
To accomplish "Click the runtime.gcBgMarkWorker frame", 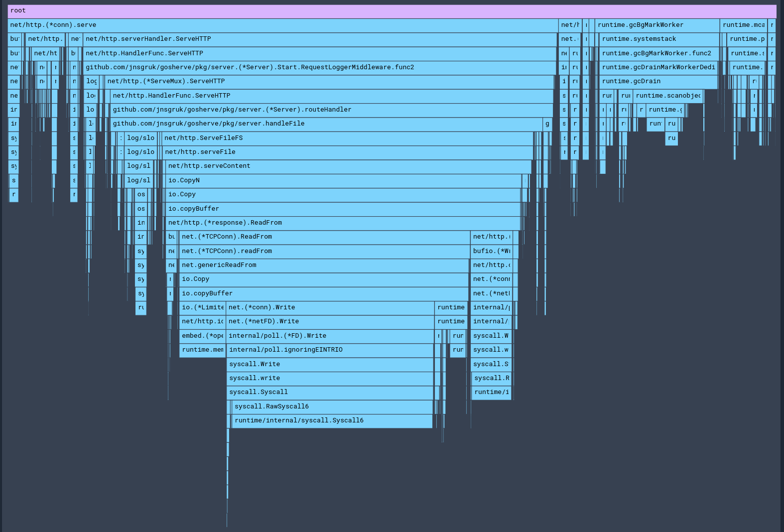I will [x=657, y=25].
